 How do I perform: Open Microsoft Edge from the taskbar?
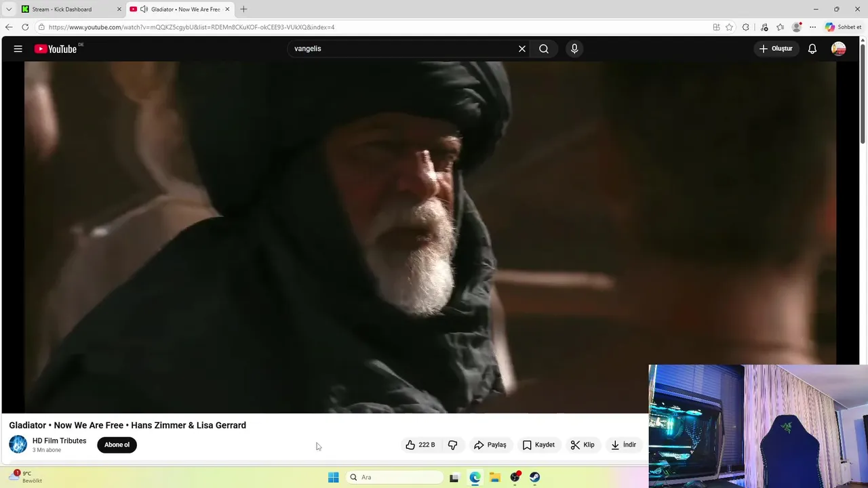(x=475, y=477)
